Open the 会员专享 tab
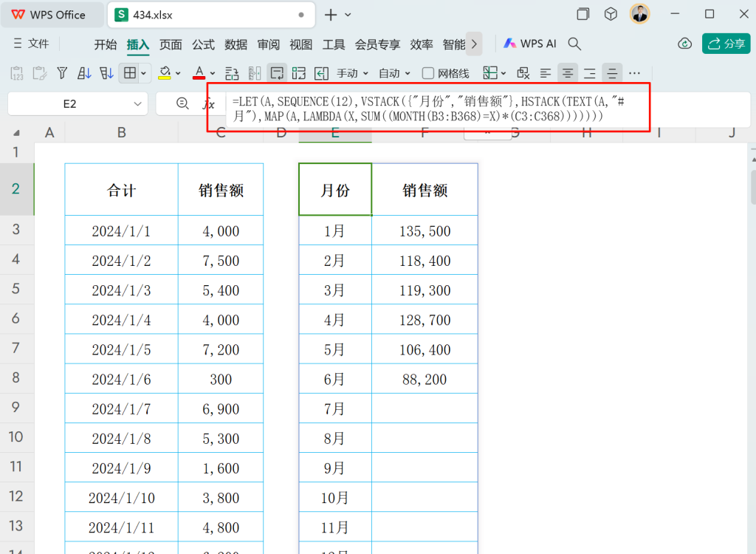The width and height of the screenshot is (756, 554). point(377,44)
